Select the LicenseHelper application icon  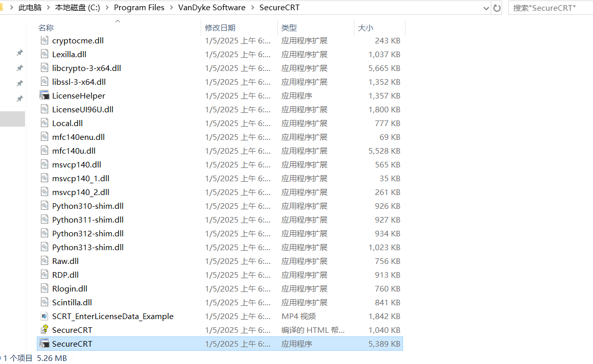(x=44, y=95)
